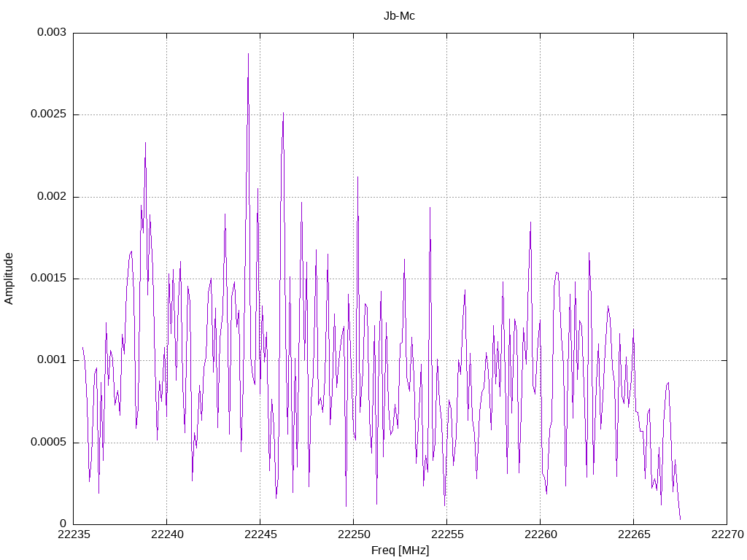Click the peak just right of 22250 MHz
The image size is (747, 560).
357,178
